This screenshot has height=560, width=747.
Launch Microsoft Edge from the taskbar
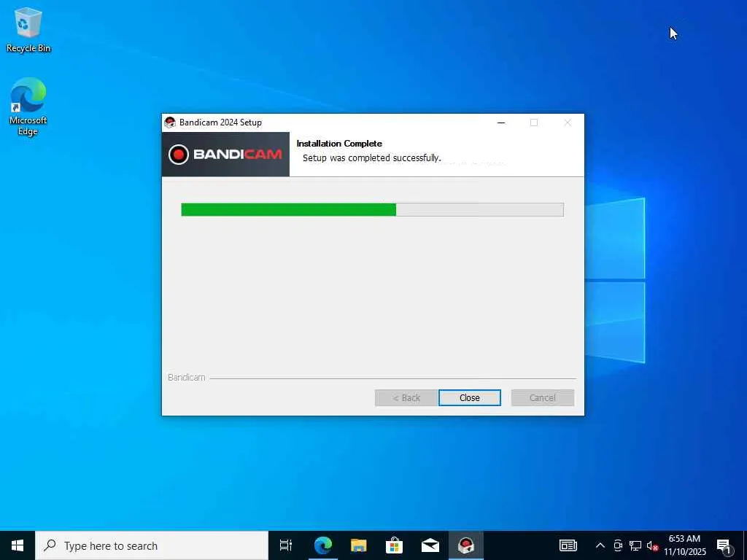(323, 545)
